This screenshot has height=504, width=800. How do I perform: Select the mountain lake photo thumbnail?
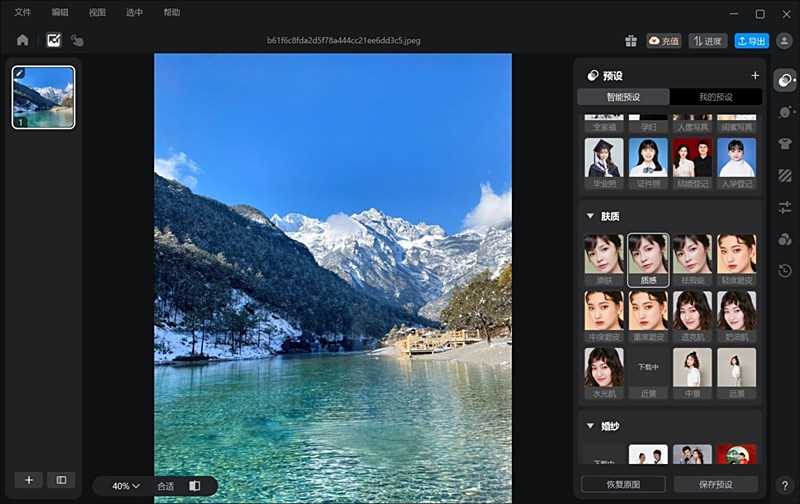click(43, 97)
